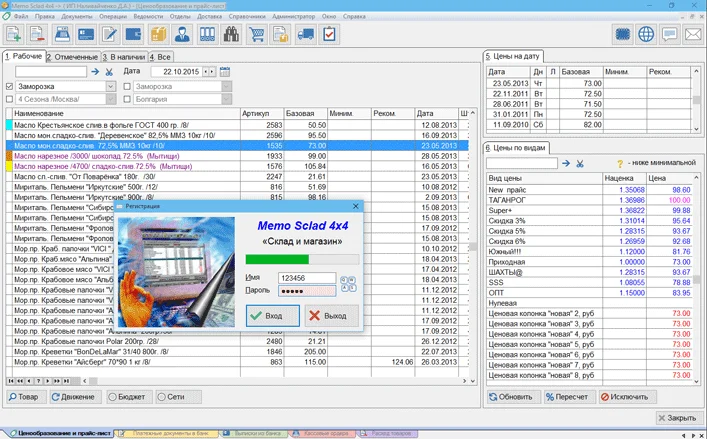Expand the 4 Сезона /Москва/ dropdown

(x=109, y=100)
